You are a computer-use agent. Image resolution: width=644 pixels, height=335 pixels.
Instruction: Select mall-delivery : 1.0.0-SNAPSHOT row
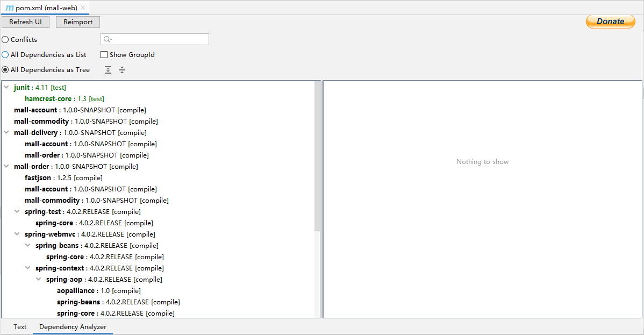click(x=80, y=133)
